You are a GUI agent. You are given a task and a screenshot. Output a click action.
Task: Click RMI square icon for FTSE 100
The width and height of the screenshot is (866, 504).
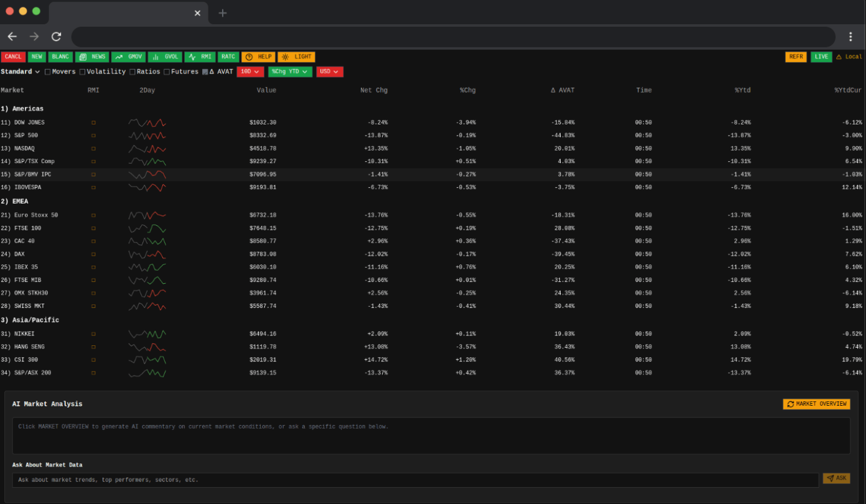click(x=93, y=228)
